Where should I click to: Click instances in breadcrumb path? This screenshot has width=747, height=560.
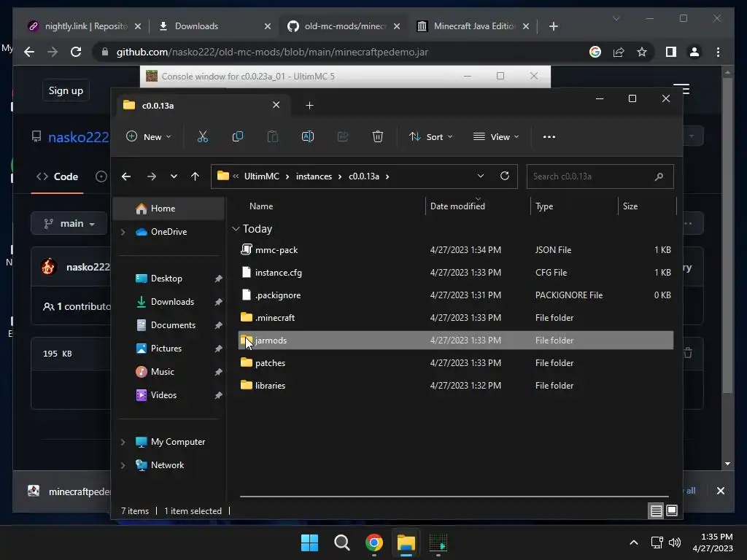(x=314, y=176)
